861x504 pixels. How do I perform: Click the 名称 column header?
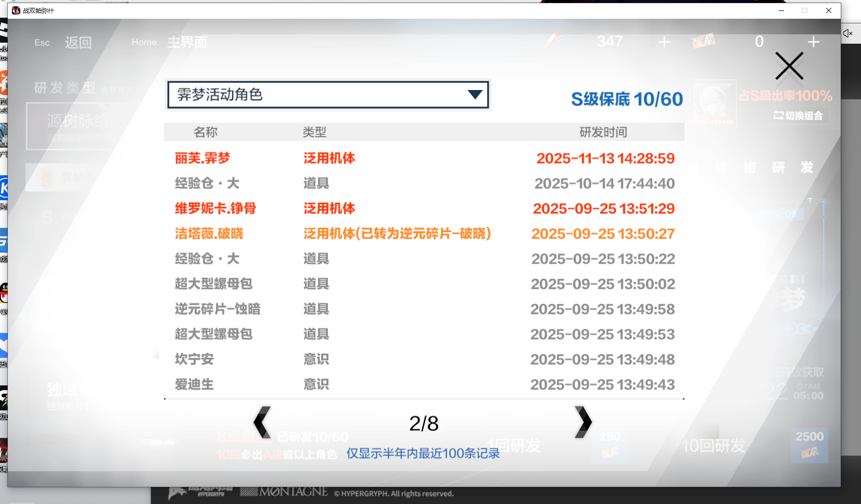click(206, 132)
